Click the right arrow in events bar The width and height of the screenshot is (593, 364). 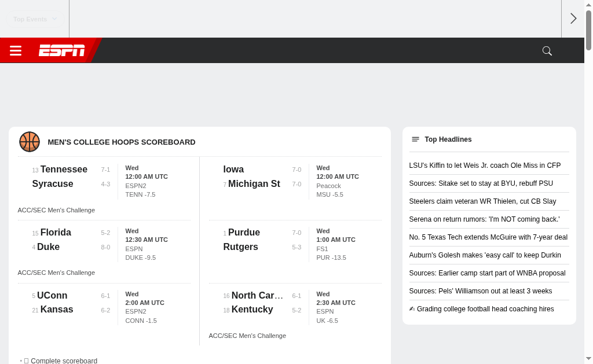pyautogui.click(x=573, y=19)
